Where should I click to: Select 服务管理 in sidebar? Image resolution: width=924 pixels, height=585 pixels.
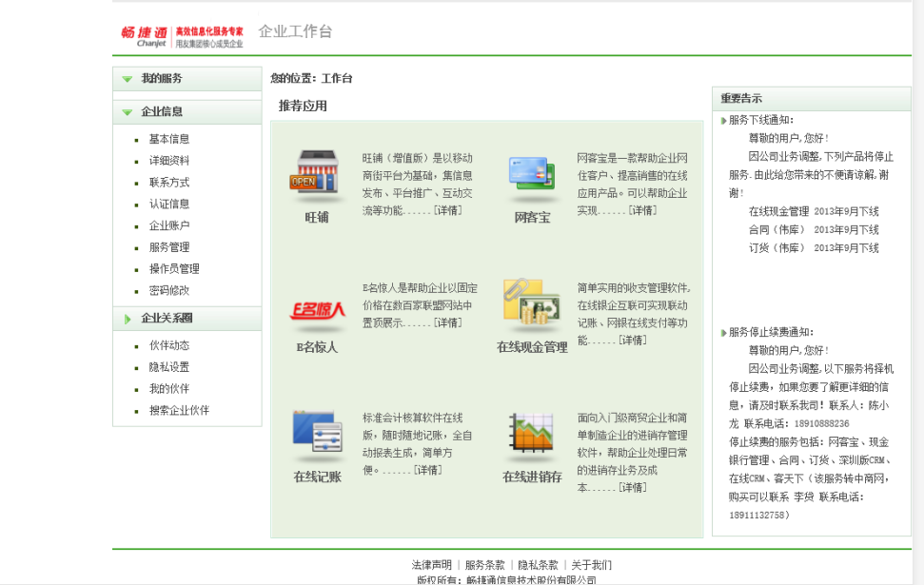pos(169,247)
